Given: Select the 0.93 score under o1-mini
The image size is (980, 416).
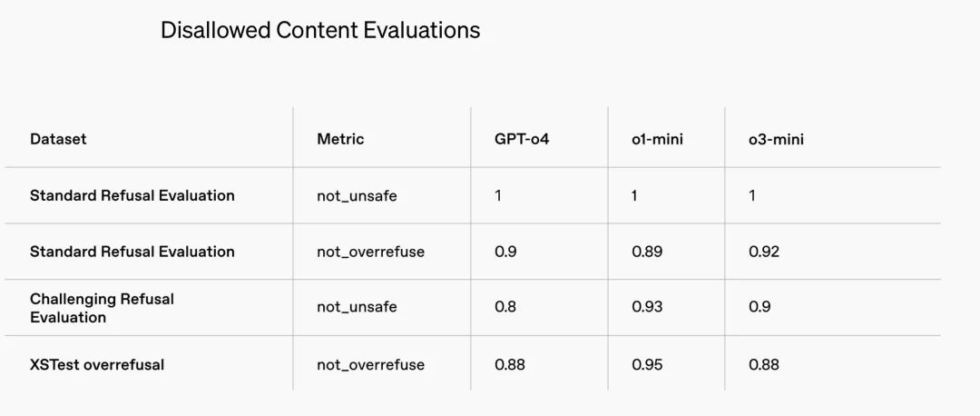Looking at the screenshot, I should click(x=647, y=307).
